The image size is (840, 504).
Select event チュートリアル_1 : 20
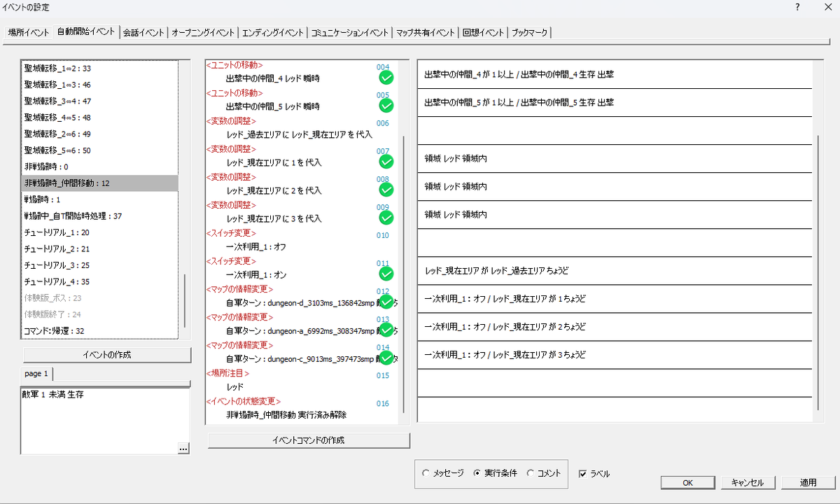[x=99, y=232]
